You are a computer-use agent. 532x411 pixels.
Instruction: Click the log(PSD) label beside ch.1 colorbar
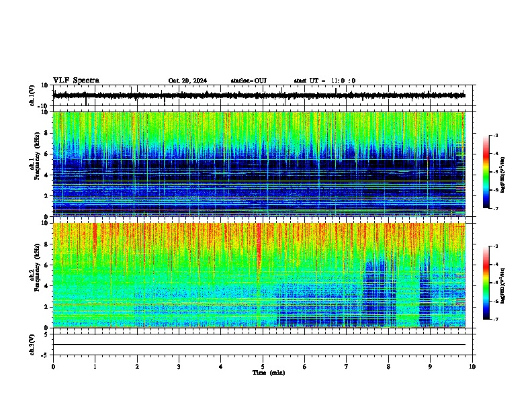point(502,175)
